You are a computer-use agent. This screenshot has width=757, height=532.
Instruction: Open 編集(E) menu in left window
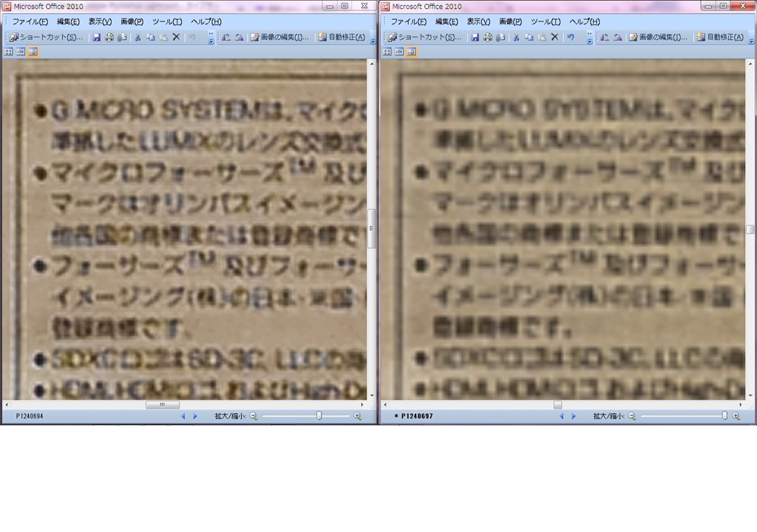68,21
